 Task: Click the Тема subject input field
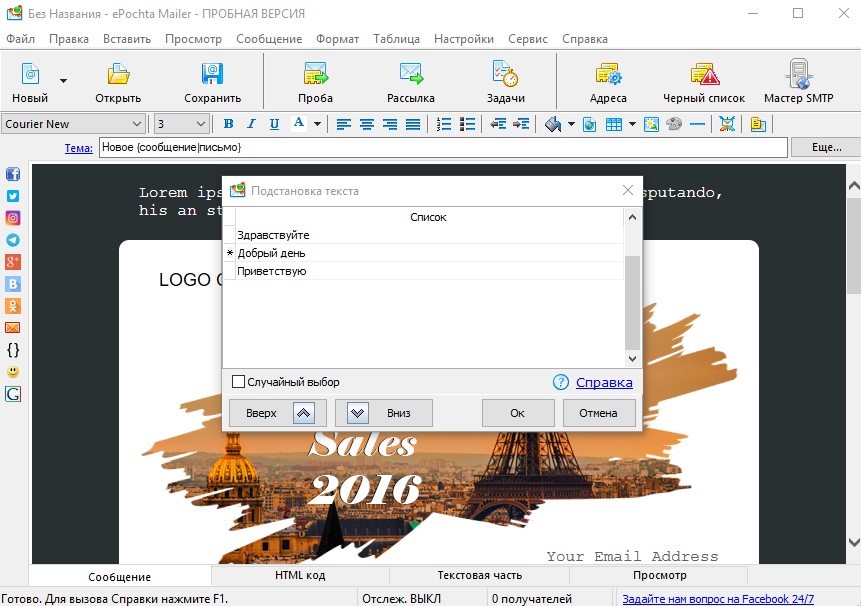(x=443, y=147)
